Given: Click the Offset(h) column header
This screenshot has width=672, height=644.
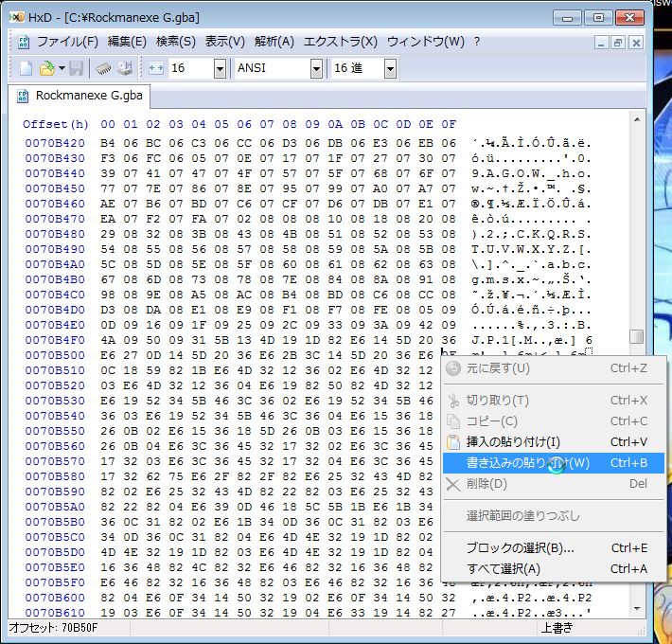Looking at the screenshot, I should coord(56,124).
